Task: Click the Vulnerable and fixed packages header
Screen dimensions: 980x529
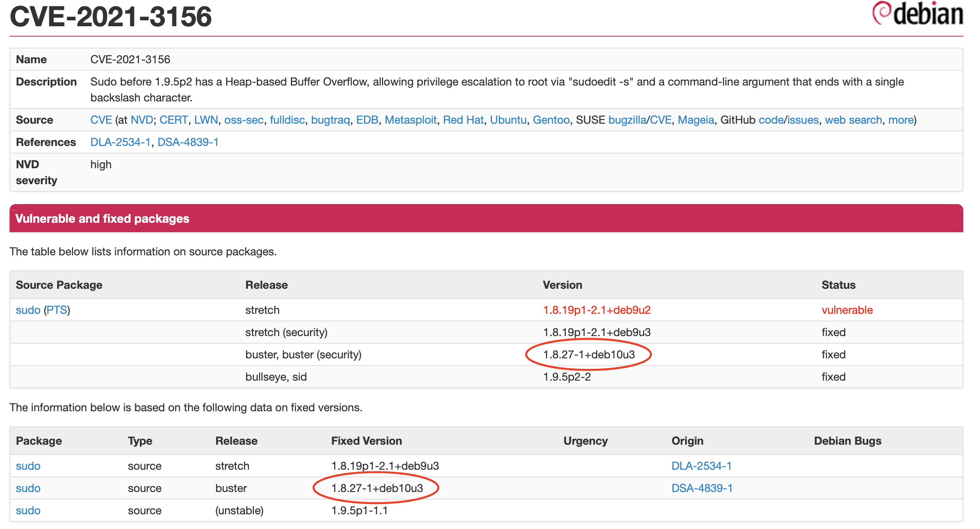Action: [102, 218]
